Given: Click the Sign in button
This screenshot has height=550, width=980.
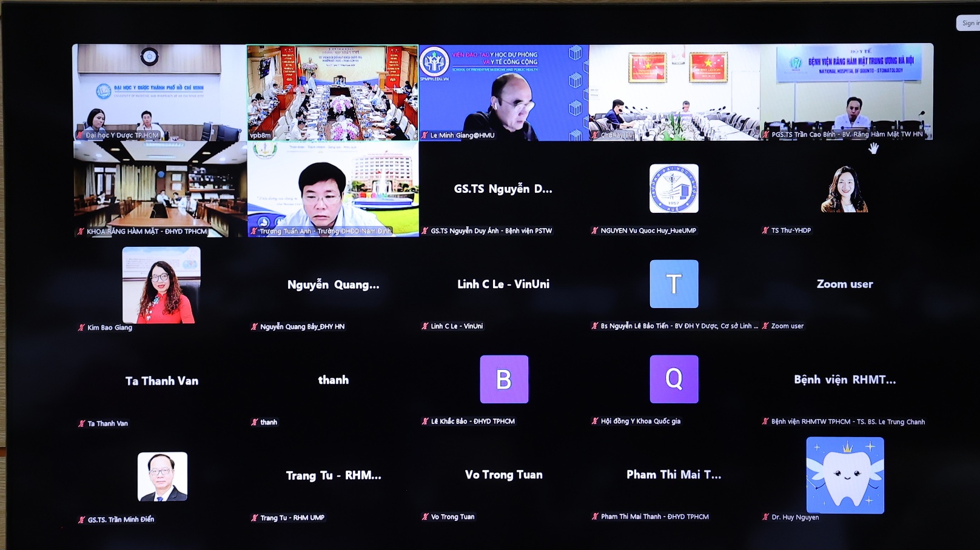Looking at the screenshot, I should coord(968,23).
